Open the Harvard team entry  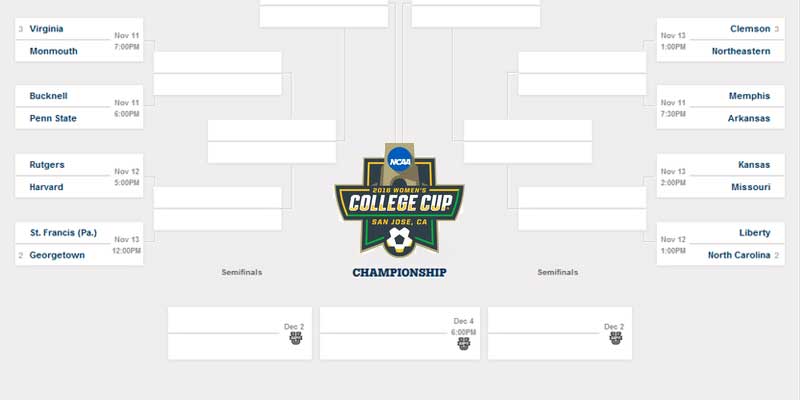[x=46, y=187]
